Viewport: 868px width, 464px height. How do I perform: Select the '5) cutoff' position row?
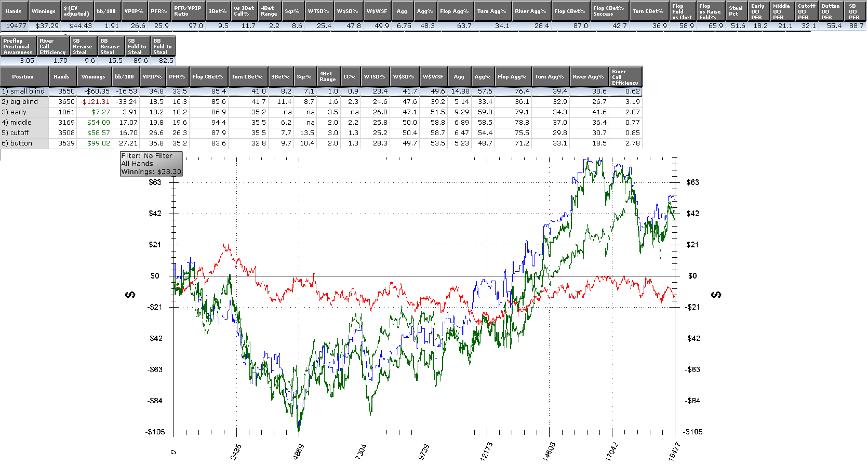(321, 132)
